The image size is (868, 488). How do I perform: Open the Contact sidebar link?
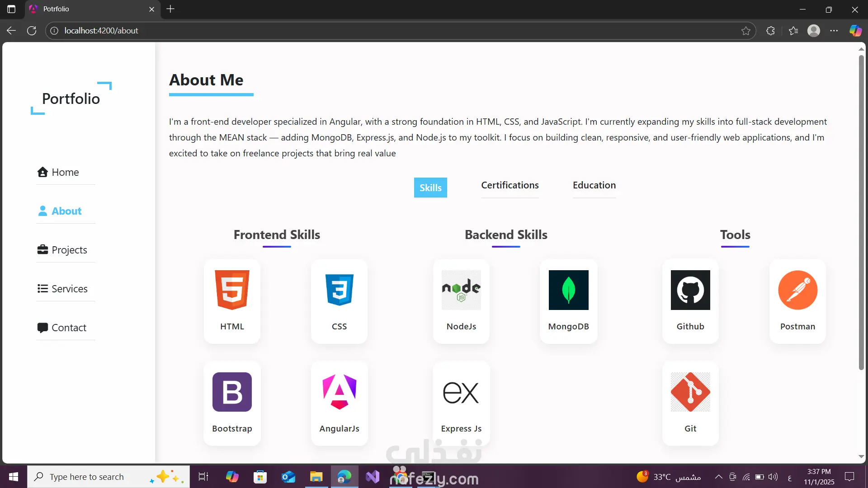click(x=69, y=328)
